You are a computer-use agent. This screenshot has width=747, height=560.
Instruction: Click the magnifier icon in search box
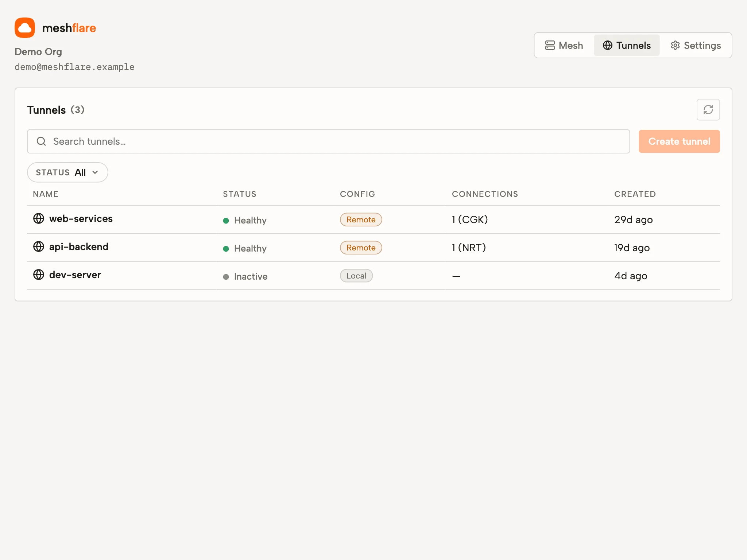click(41, 141)
